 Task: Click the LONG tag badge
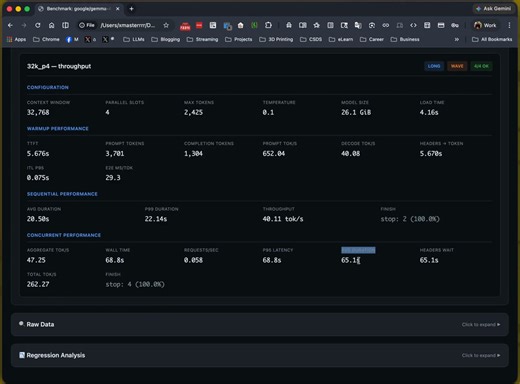click(434, 66)
